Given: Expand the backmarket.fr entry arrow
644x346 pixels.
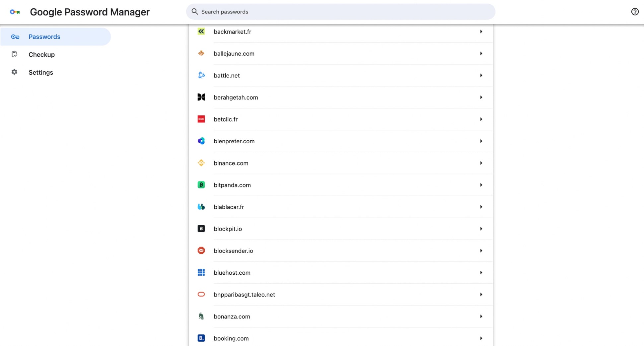Looking at the screenshot, I should tap(481, 32).
